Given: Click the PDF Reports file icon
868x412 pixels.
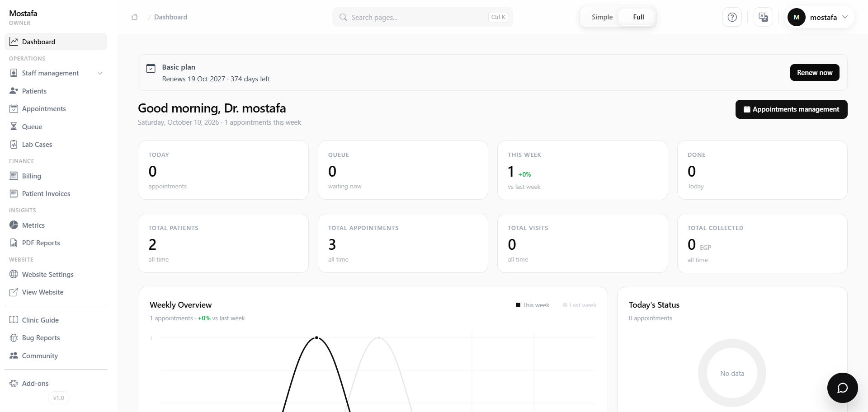Looking at the screenshot, I should [14, 243].
